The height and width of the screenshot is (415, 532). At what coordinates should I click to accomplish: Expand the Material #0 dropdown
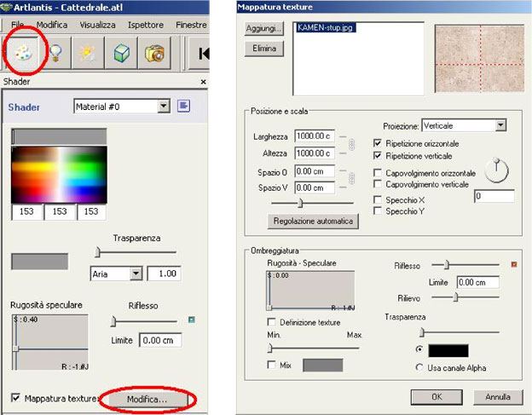(165, 107)
